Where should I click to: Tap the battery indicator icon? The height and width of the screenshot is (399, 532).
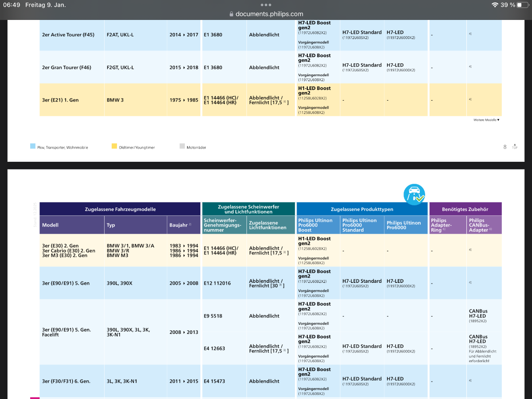click(x=523, y=5)
